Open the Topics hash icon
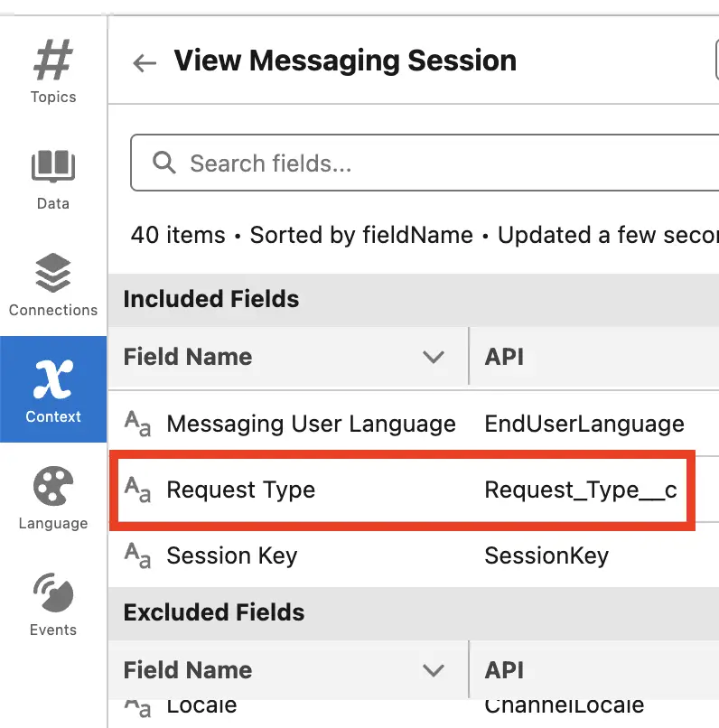Image resolution: width=719 pixels, height=728 pixels. [53, 60]
